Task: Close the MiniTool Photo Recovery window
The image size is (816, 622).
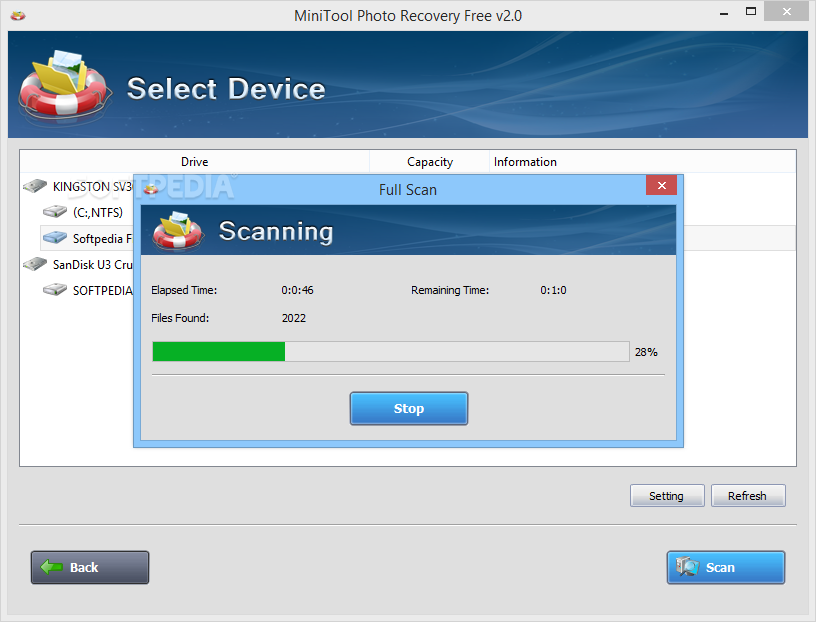Action: (x=786, y=11)
